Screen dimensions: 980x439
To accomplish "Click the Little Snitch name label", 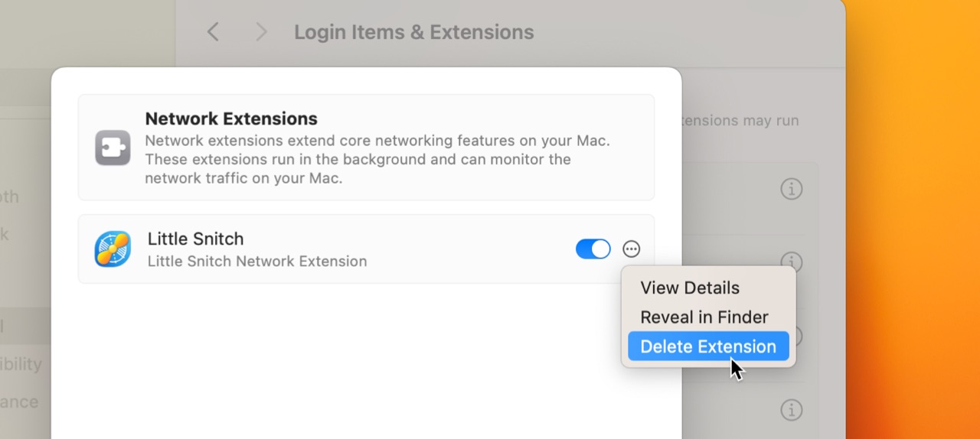I will coord(195,239).
